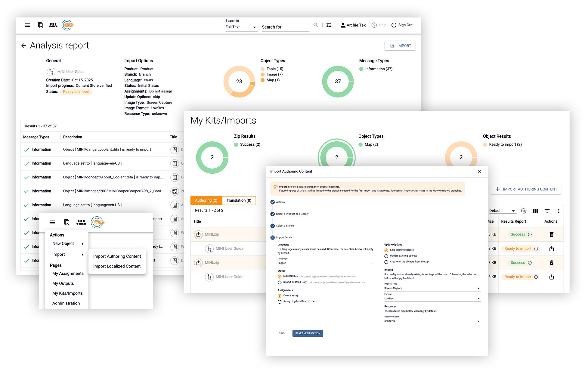Image resolution: width=588 pixels, height=371 pixels.
Task: Switch to the Translation (0) tab
Action: [x=239, y=201]
